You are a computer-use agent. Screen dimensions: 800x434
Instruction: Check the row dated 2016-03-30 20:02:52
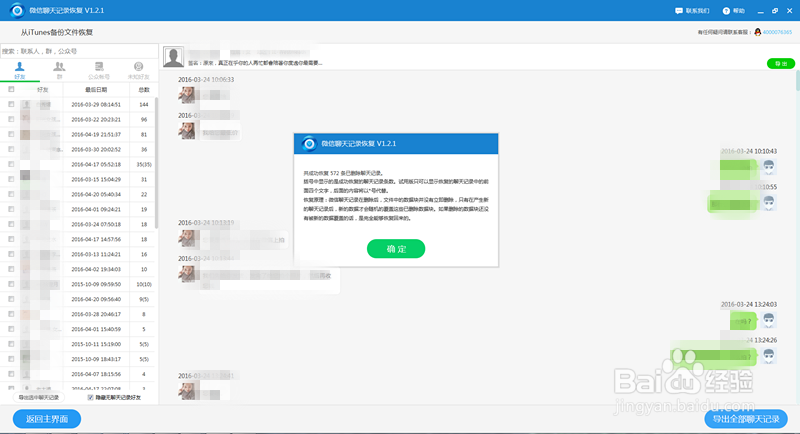11,149
